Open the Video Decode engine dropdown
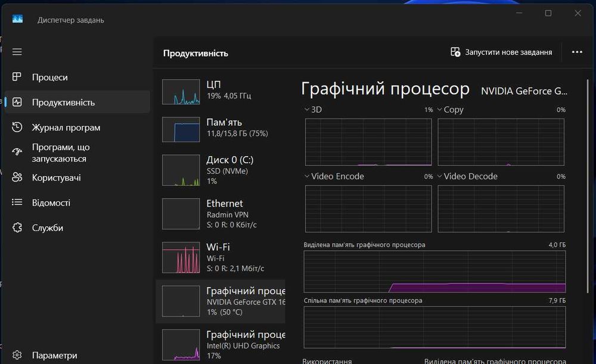The image size is (596, 364). 467,176
